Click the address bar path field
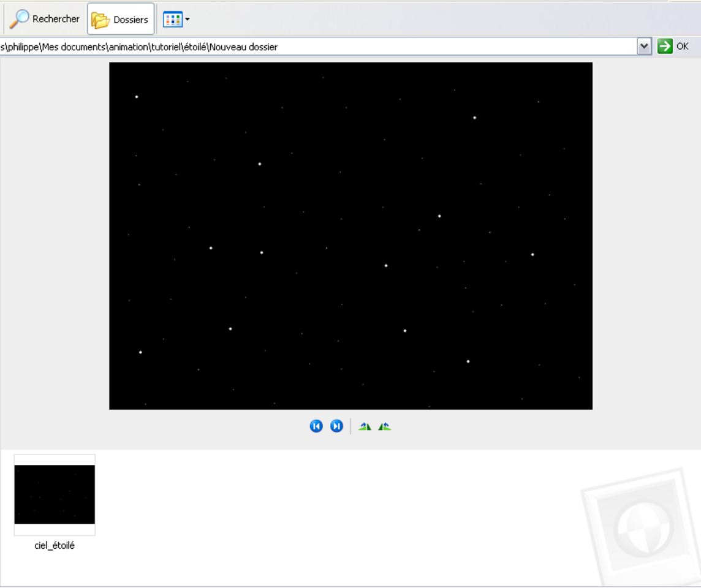 point(318,47)
